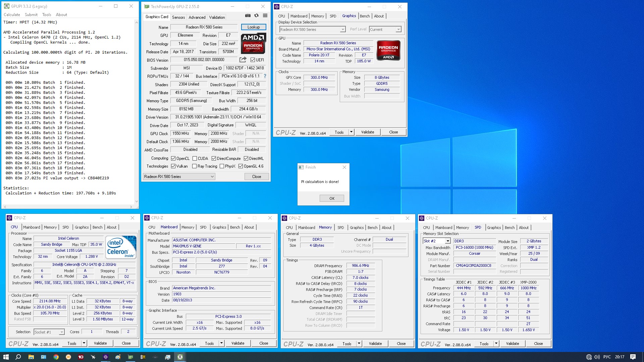Switch to GPUPI pi icon in taskbar
Screen dimensions: 644x362
coord(180,357)
